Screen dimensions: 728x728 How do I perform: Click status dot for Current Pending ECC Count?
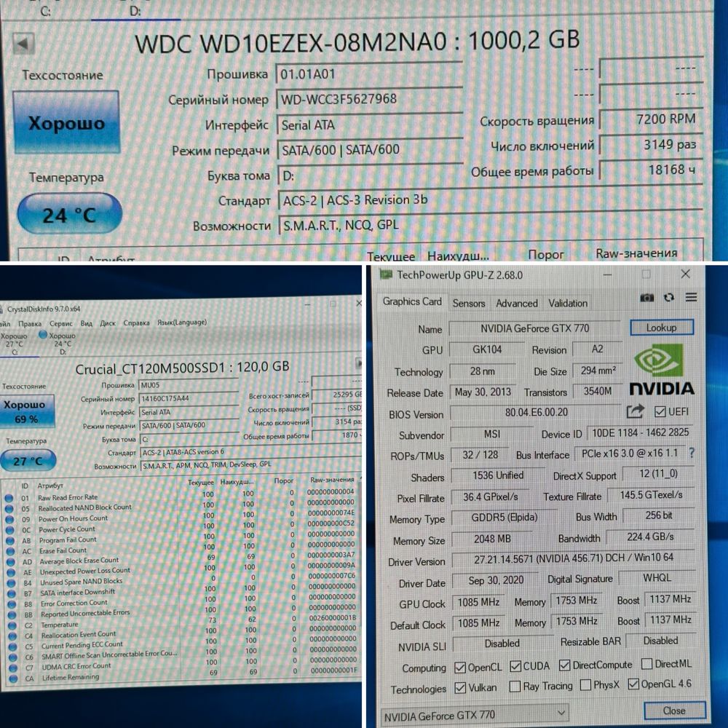pos(13,646)
